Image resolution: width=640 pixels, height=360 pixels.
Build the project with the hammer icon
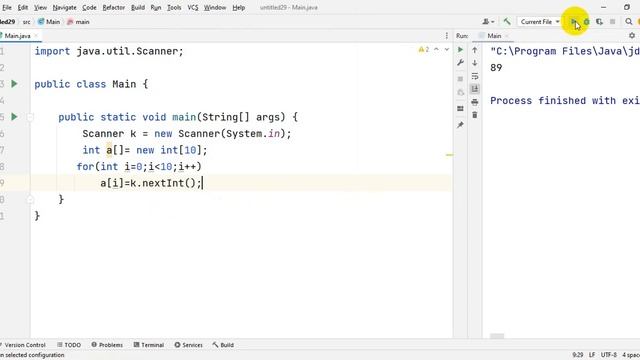pyautogui.click(x=507, y=22)
